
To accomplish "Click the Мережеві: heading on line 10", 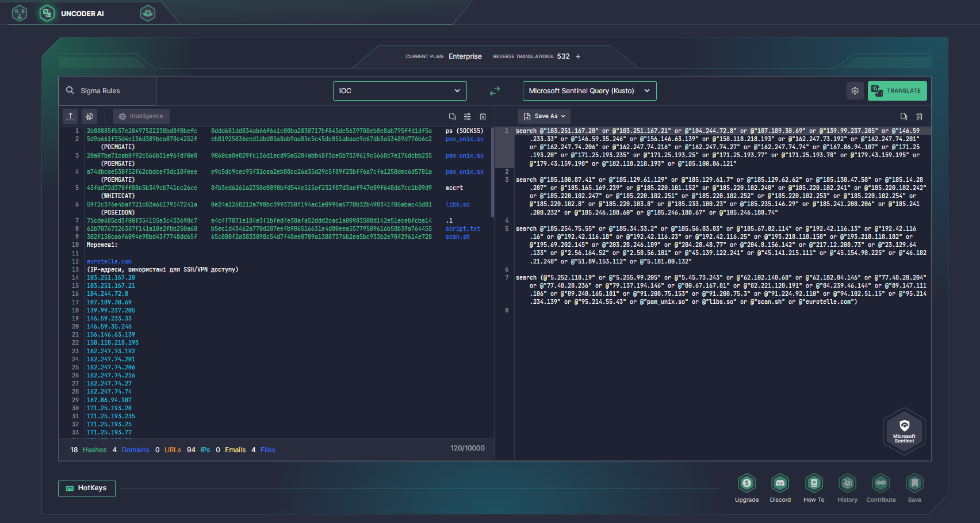I will (x=102, y=245).
